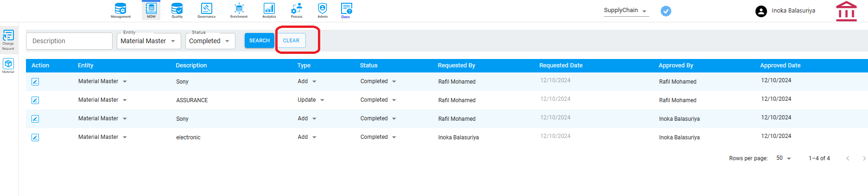Viewport: 868px width, 196px height.
Task: Open the Governance module icon
Action: [x=207, y=10]
